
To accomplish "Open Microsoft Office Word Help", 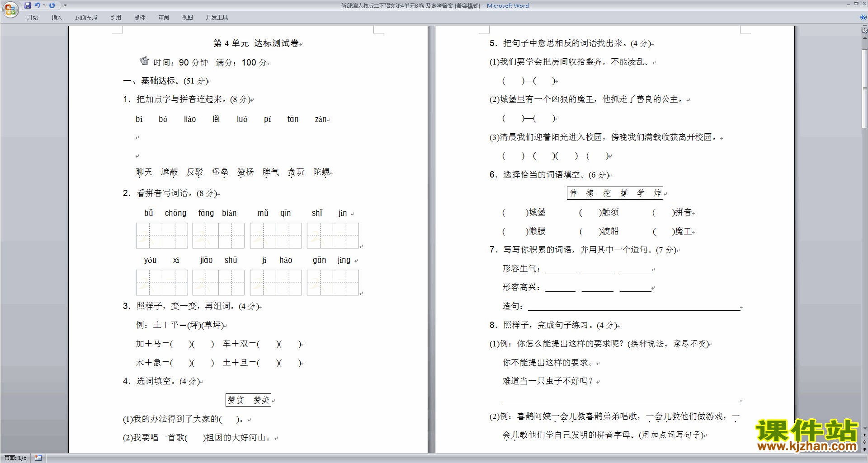I will point(863,17).
